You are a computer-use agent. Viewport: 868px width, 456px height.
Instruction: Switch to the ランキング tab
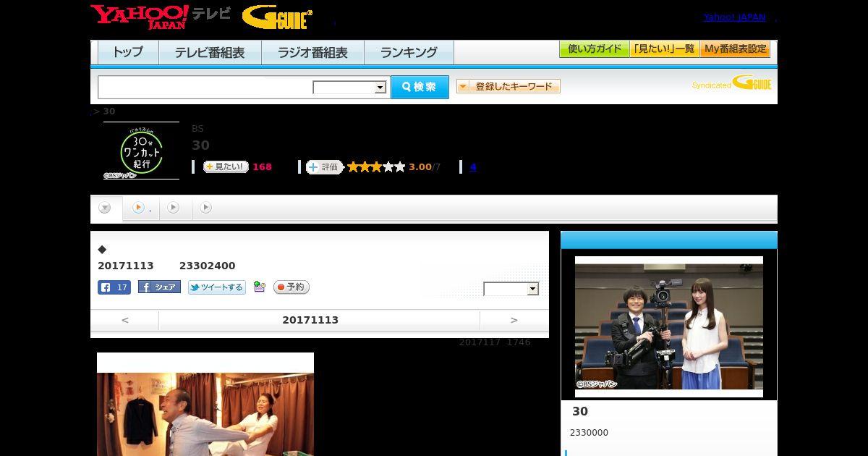click(409, 52)
